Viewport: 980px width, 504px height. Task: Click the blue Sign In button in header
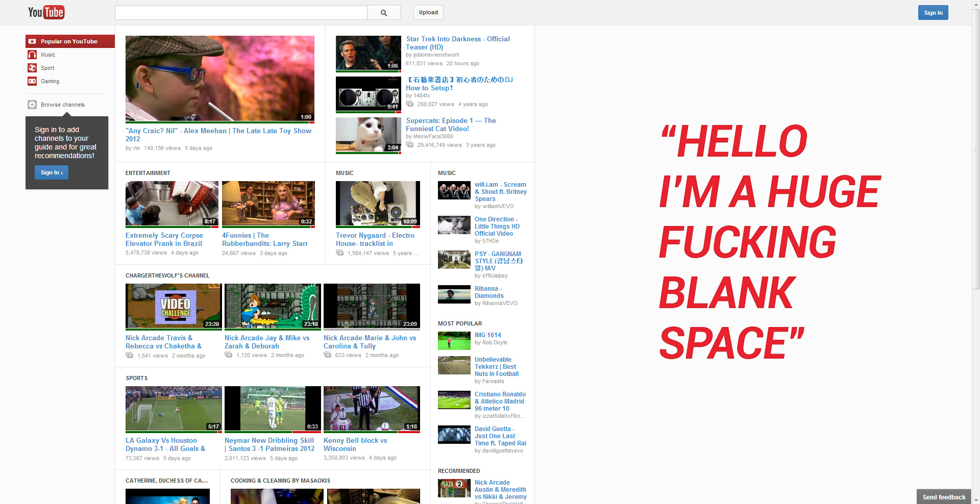click(933, 13)
